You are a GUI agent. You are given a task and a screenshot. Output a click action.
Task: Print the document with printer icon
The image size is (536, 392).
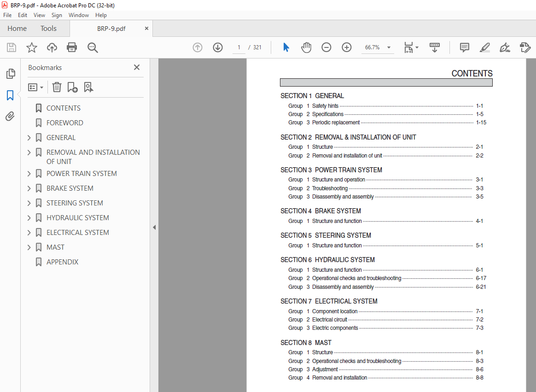point(72,47)
